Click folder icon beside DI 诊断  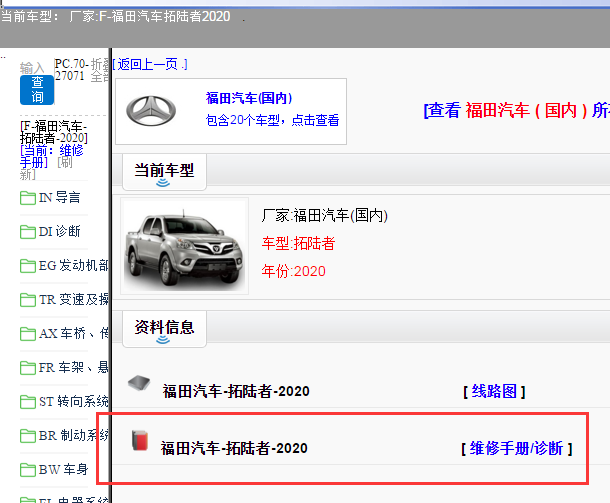[x=28, y=232]
